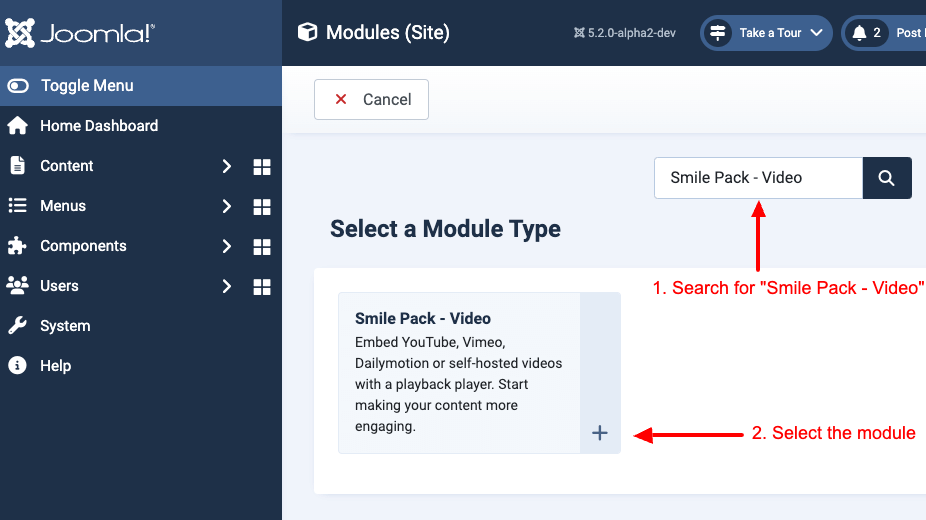Expand the Users submenu chevron
The width and height of the screenshot is (926, 520).
click(x=226, y=287)
